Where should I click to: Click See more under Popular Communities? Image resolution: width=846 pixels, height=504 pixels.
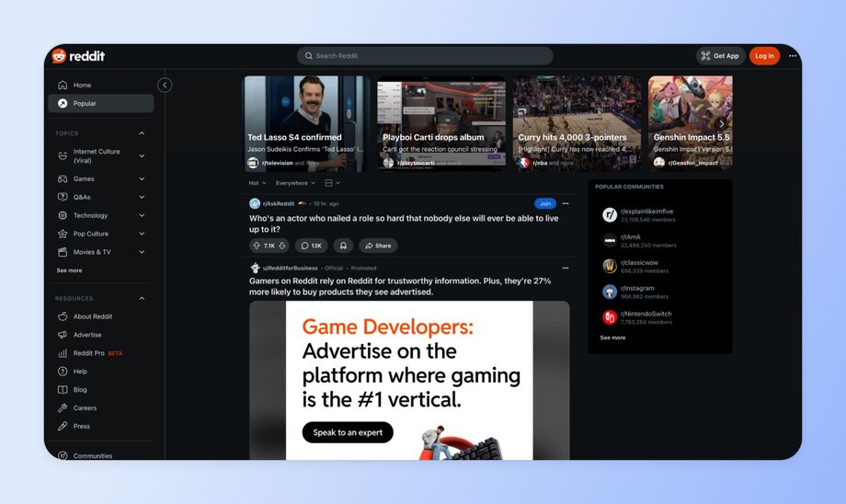click(x=613, y=338)
